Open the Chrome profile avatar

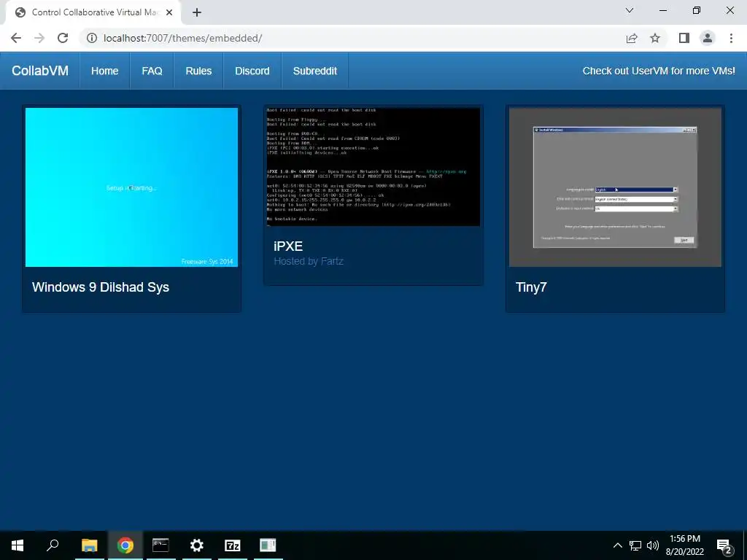pos(708,38)
